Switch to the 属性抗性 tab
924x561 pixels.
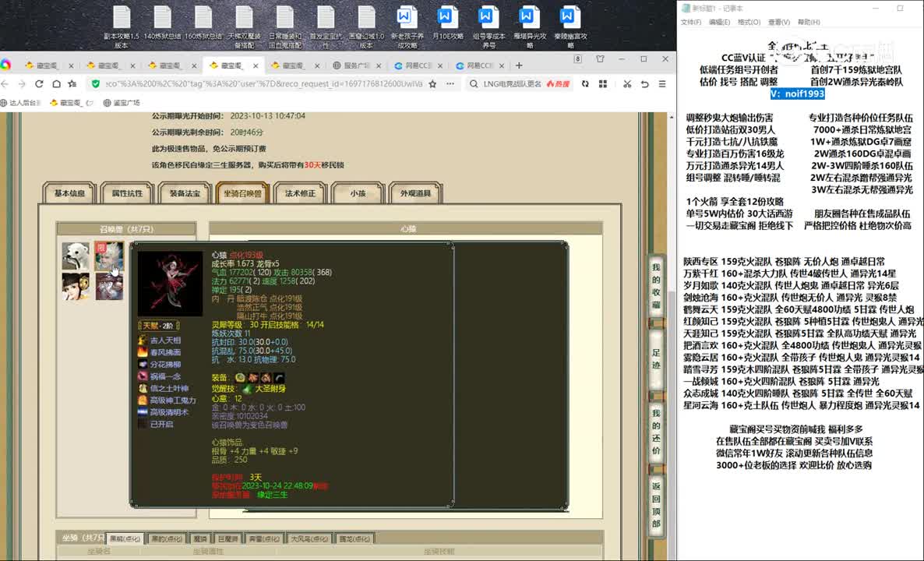click(x=127, y=193)
